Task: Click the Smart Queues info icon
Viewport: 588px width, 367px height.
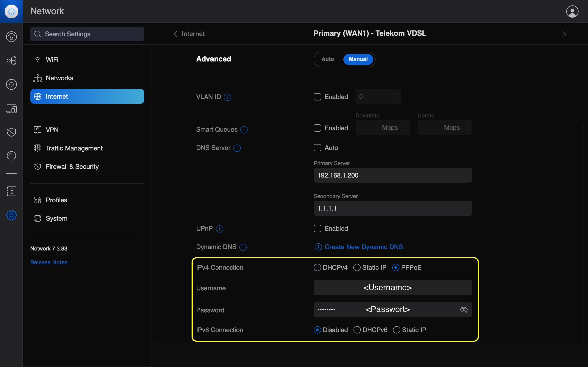Action: pyautogui.click(x=244, y=130)
